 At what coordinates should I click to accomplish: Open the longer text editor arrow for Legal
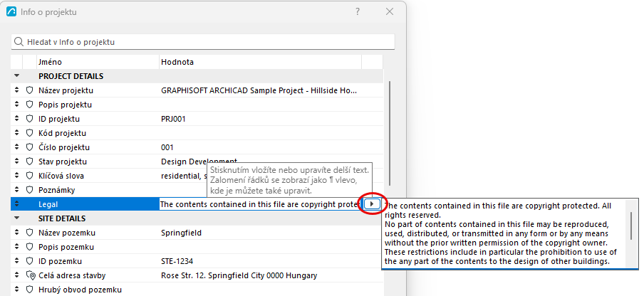pyautogui.click(x=372, y=203)
